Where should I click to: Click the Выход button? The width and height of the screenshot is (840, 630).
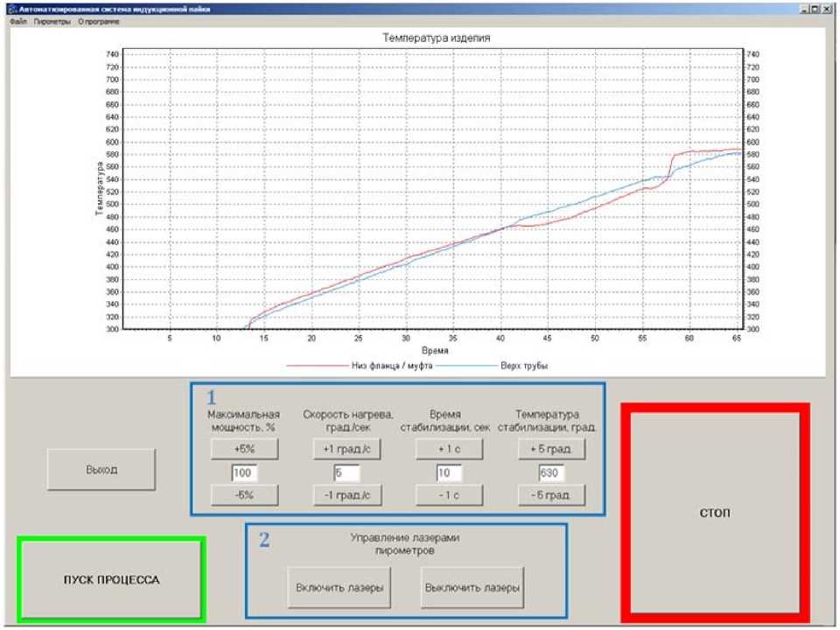[x=101, y=470]
